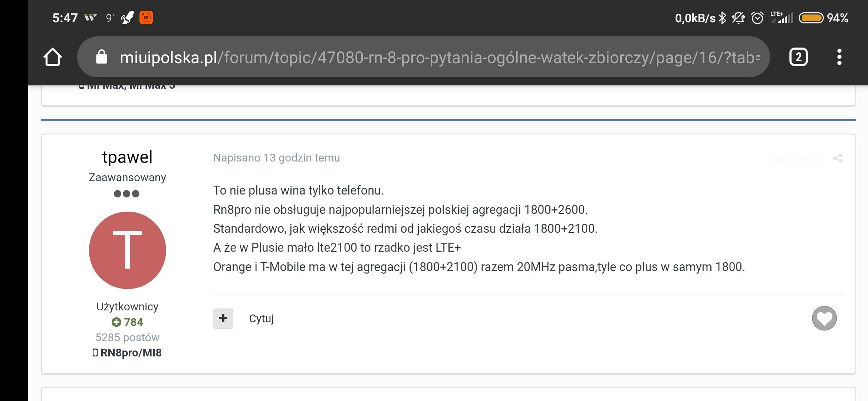Open tpawel's profile from username

[127, 157]
